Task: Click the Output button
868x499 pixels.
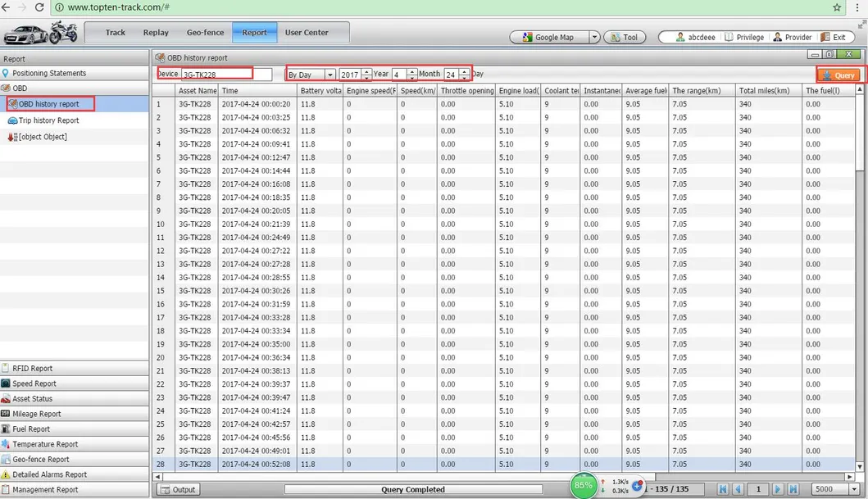Action: pyautogui.click(x=178, y=490)
